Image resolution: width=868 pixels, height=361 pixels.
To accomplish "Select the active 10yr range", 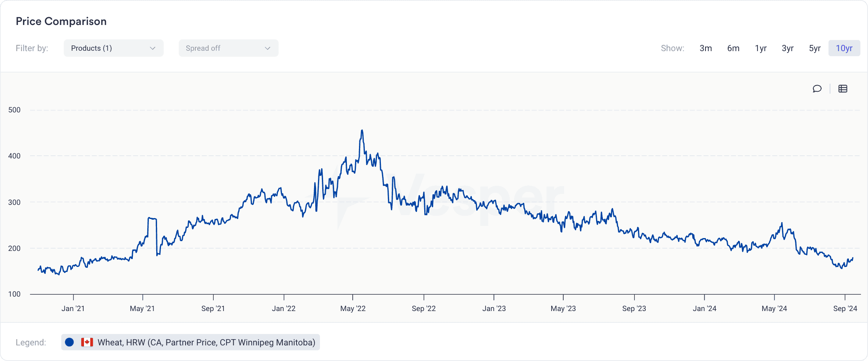I will [844, 48].
